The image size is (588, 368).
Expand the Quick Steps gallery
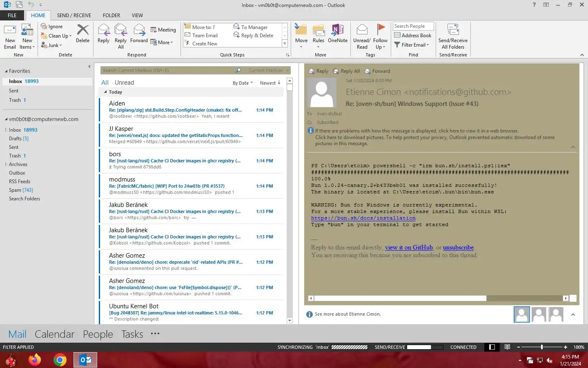click(285, 43)
